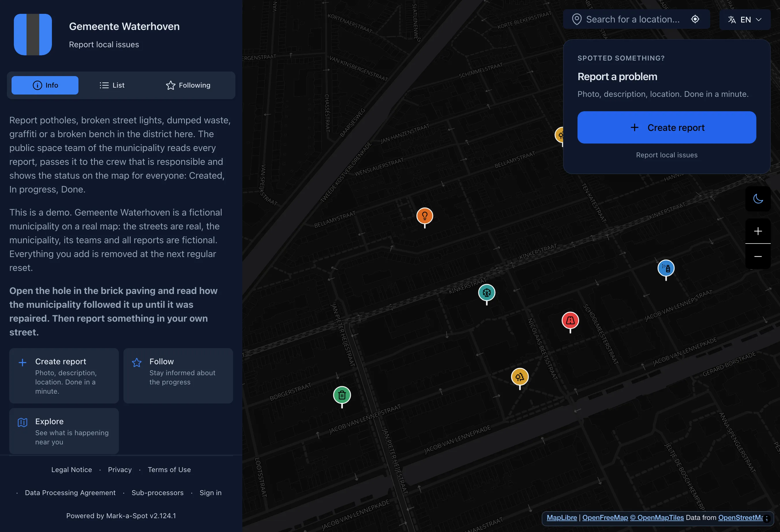Switch to the List tab
780x532 pixels.
coord(112,85)
